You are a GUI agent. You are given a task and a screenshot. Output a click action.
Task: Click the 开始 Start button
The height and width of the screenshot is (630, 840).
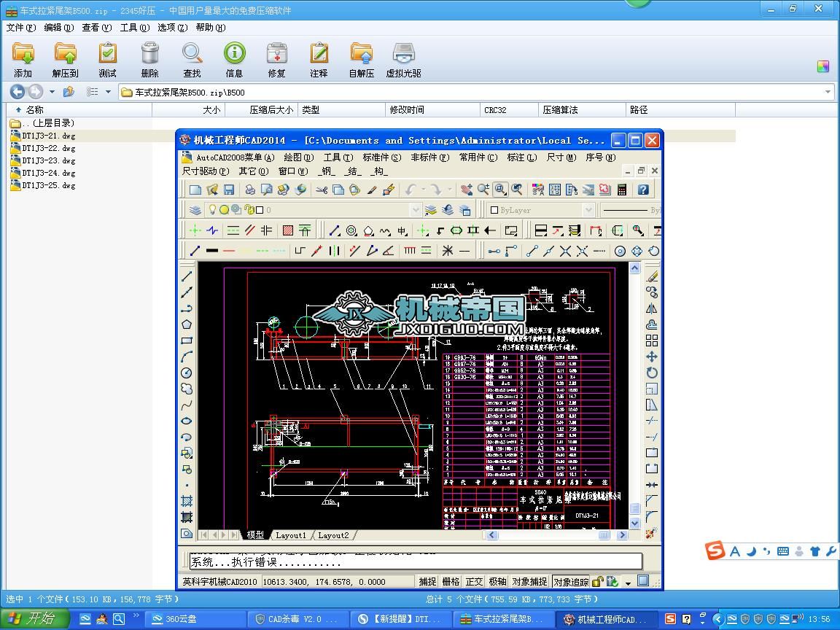(34, 619)
